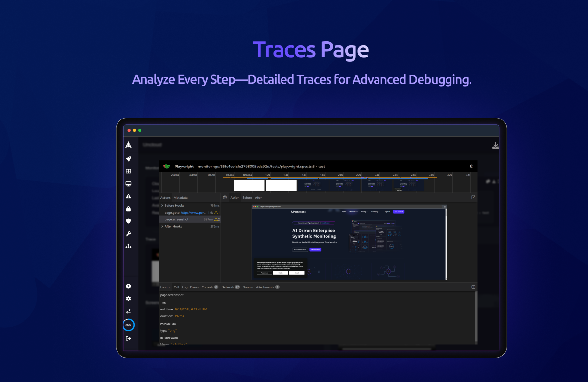Image resolution: width=588 pixels, height=382 pixels.
Task: Switch to the Metadata tab
Action: tap(180, 198)
